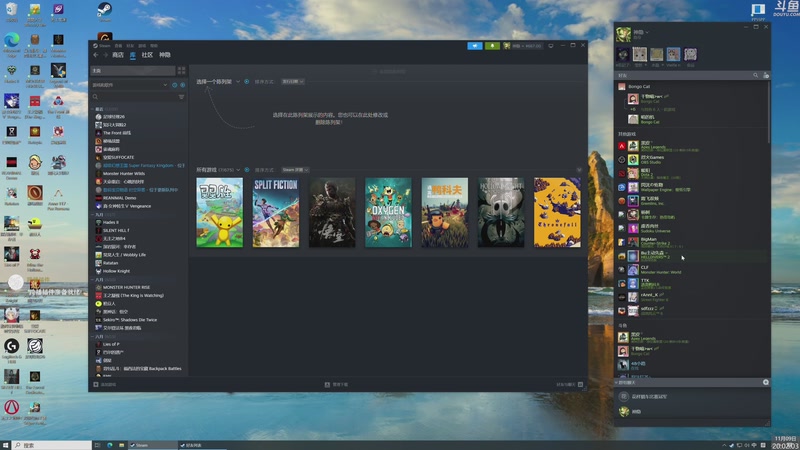Open Edge from the taskbar
Image resolution: width=800 pixels, height=450 pixels.
pyautogui.click(x=110, y=445)
